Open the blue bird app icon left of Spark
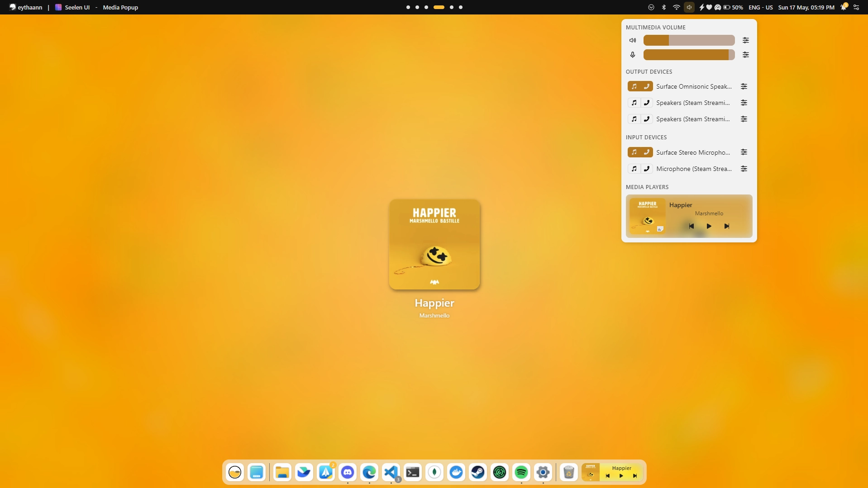The image size is (868, 488). tap(304, 472)
